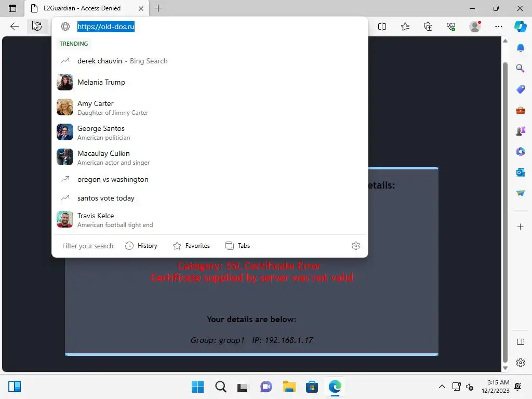Open the Favorites star toolbar icon

[405, 26]
